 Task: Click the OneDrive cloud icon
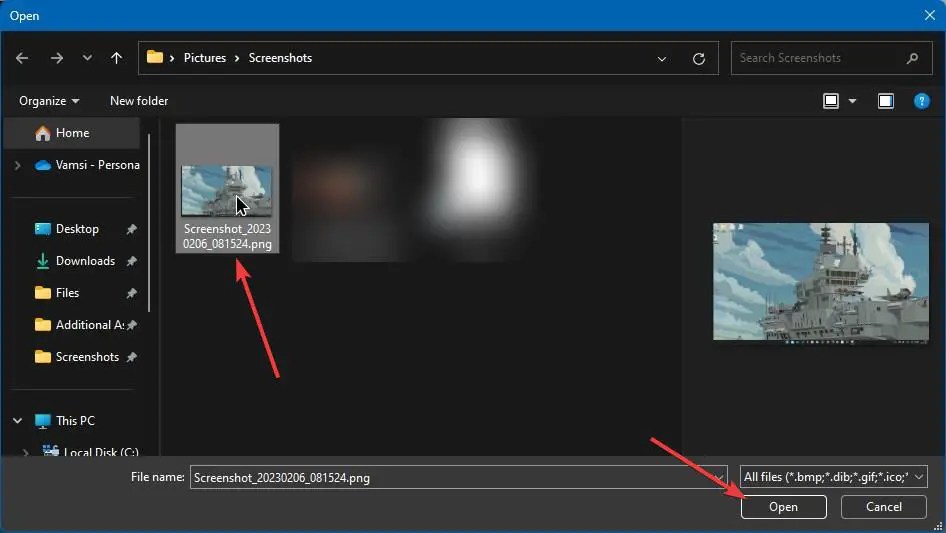pyautogui.click(x=42, y=165)
